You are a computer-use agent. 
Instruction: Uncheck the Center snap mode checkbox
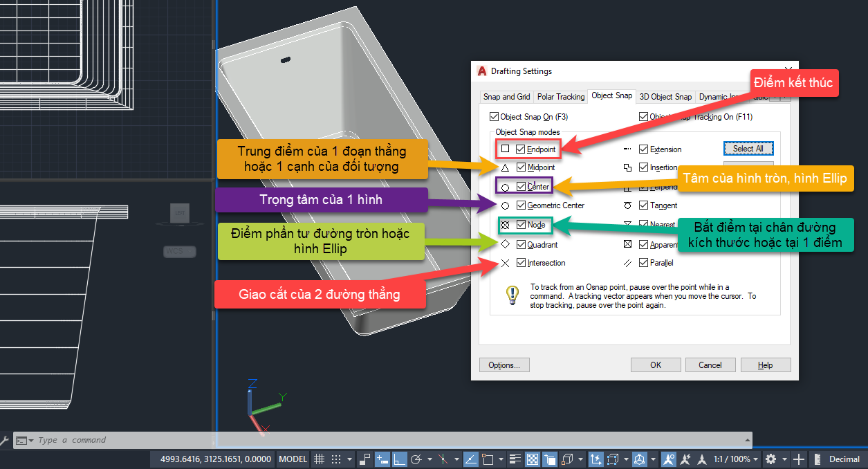(x=521, y=187)
